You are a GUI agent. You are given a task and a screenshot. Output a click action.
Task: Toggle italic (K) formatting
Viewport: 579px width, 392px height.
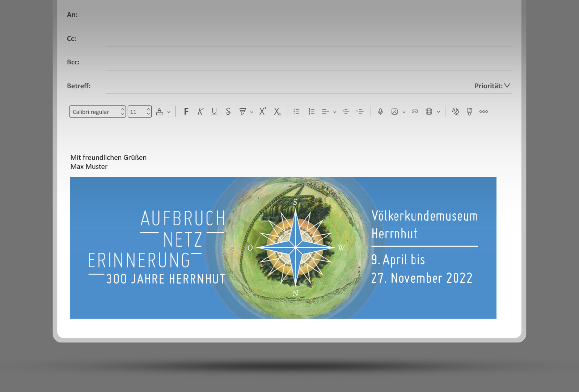pos(200,111)
